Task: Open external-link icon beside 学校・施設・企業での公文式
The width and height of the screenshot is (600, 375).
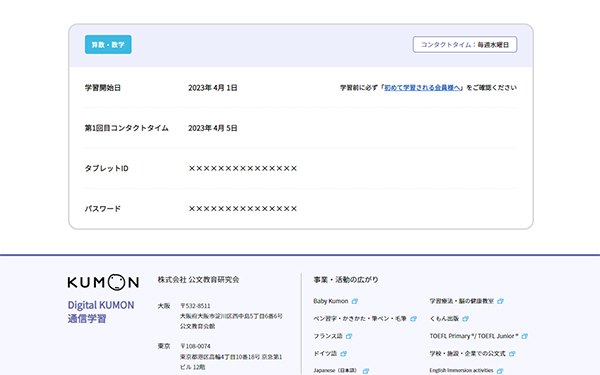Action: click(512, 354)
